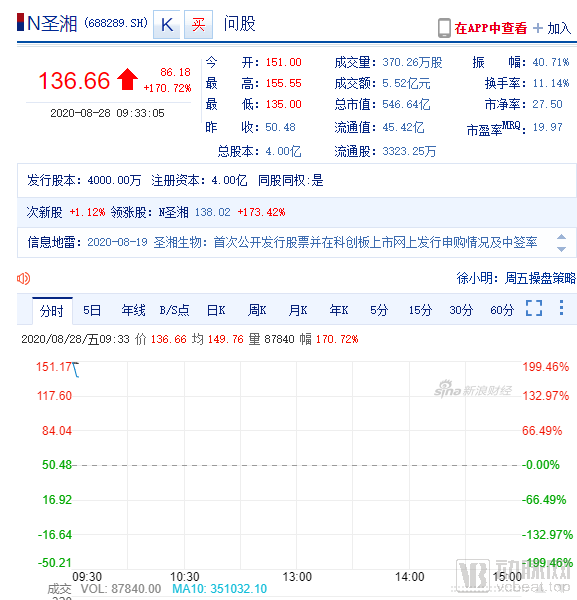This screenshot has width=577, height=600.
Task: Click the red 买 buy button
Action: click(198, 25)
